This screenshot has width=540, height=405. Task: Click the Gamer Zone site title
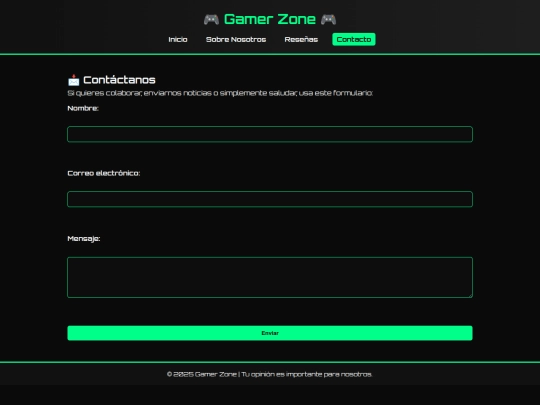(270, 19)
